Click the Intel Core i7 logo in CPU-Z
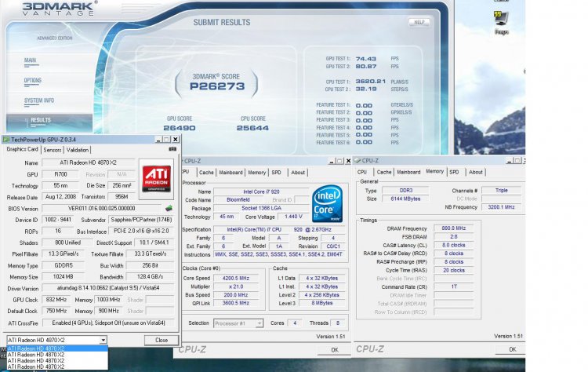 pyautogui.click(x=328, y=203)
